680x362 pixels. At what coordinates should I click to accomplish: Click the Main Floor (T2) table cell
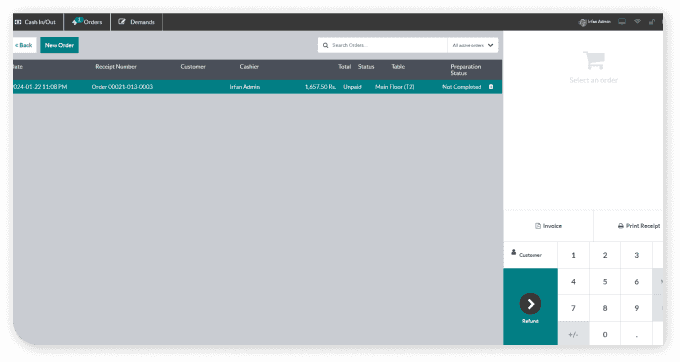tap(395, 87)
